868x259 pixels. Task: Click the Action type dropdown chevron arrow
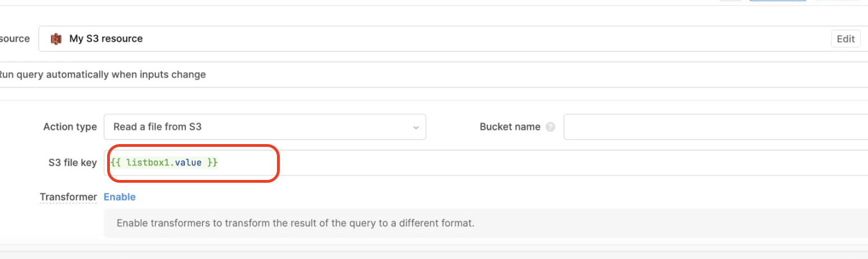click(x=415, y=127)
